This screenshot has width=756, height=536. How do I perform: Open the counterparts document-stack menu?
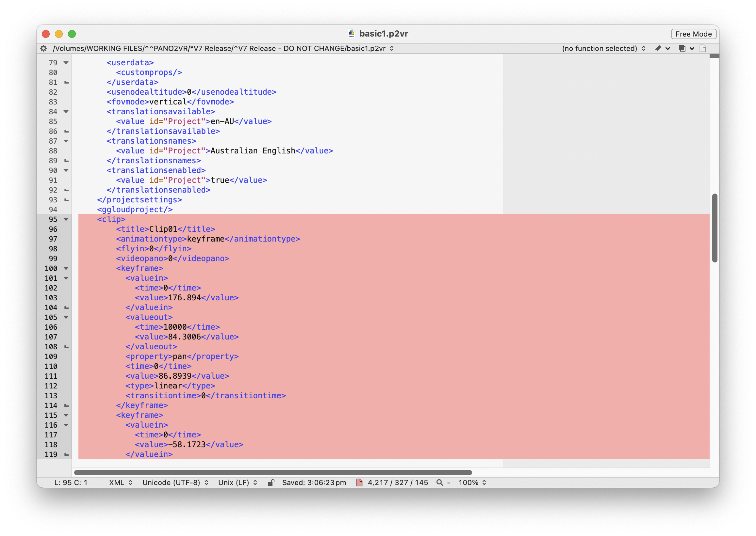pos(686,49)
